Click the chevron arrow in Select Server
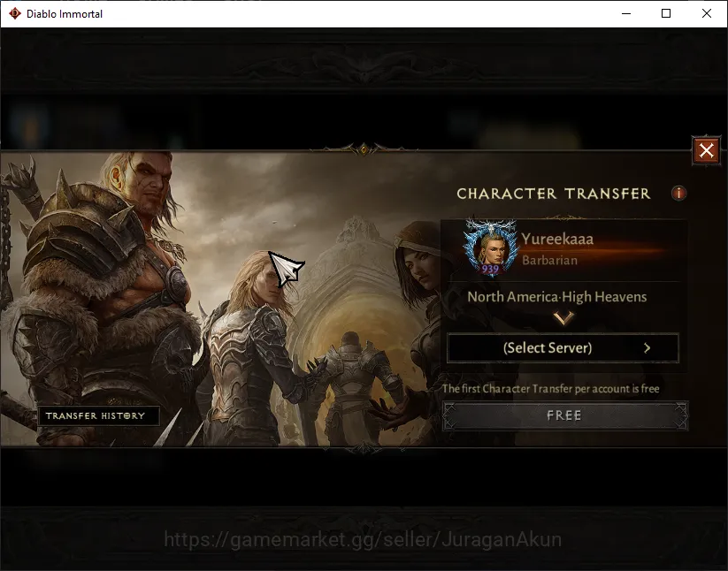Viewport: 728px width, 571px height. (x=648, y=348)
